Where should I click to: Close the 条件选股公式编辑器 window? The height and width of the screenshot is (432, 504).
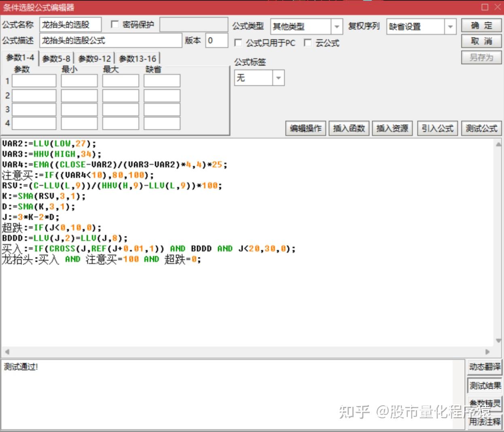pyautogui.click(x=497, y=7)
